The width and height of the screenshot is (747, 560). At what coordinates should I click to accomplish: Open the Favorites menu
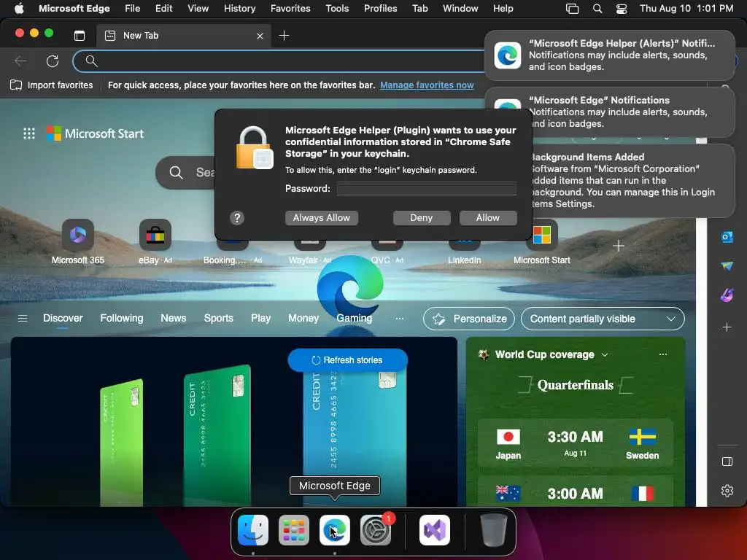click(x=290, y=8)
